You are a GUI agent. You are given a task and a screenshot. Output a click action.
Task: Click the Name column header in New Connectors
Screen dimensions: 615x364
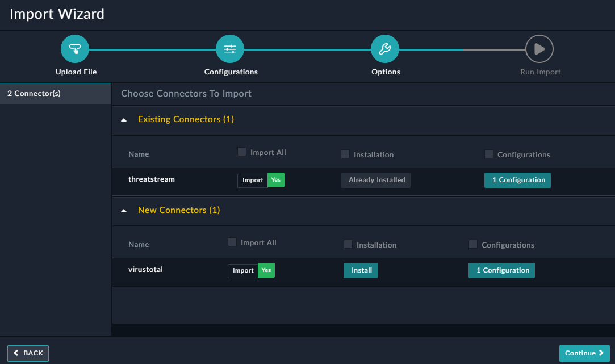click(x=139, y=244)
